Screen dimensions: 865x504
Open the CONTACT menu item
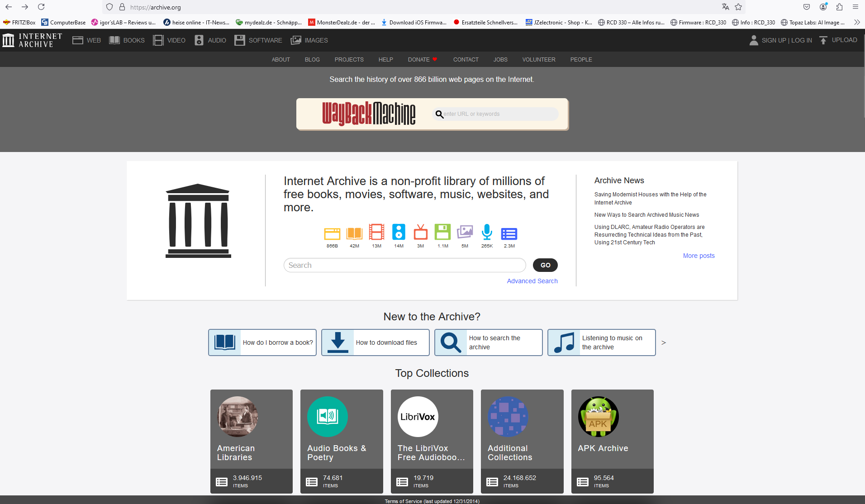(x=466, y=59)
